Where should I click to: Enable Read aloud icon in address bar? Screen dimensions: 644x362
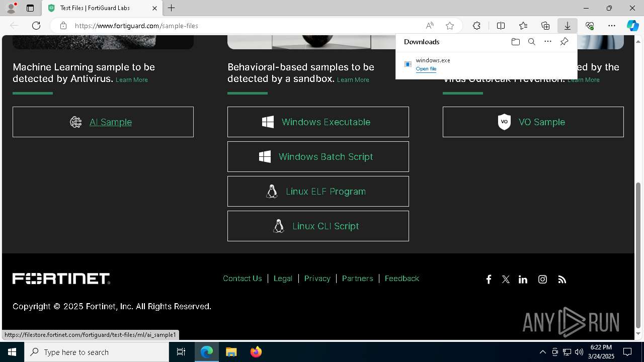coord(430,26)
